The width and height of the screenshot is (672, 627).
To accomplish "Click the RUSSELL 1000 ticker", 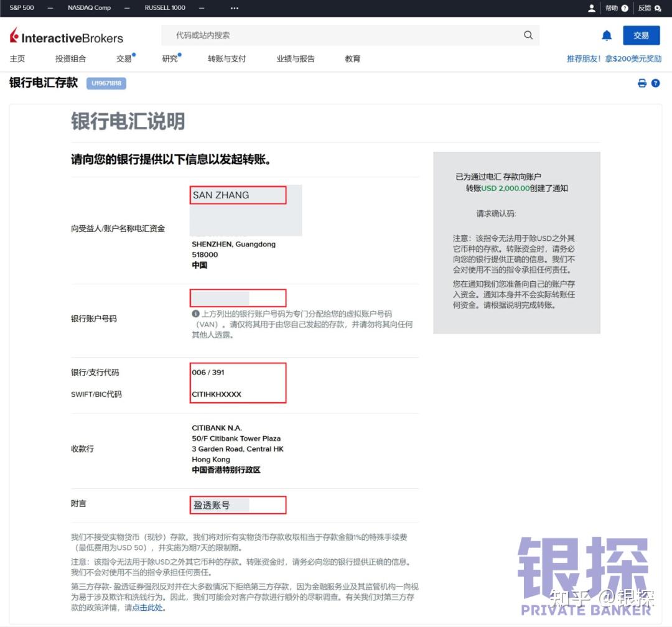I will (164, 7).
